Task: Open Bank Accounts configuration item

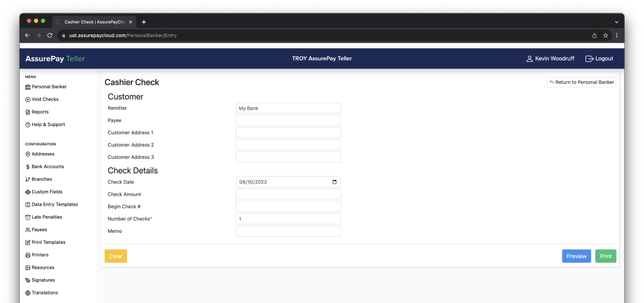Action: 45,167
